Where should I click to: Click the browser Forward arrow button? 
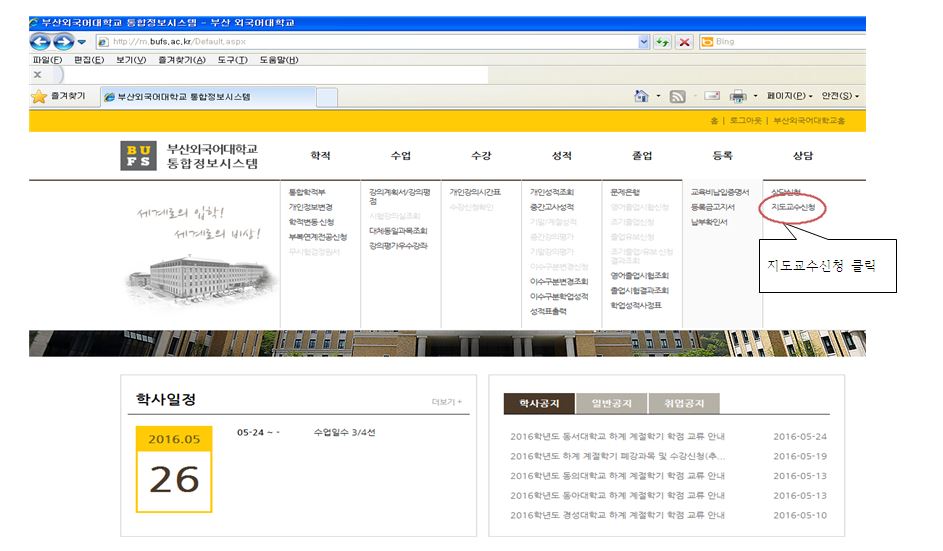coord(62,42)
